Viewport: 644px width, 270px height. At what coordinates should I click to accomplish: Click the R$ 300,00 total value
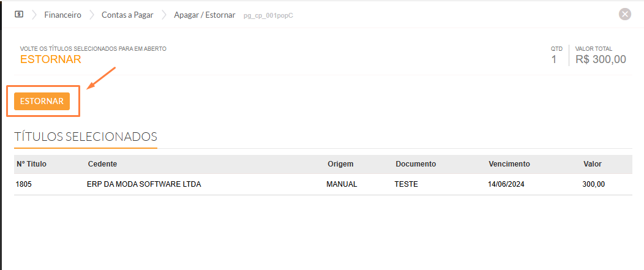pyautogui.click(x=601, y=59)
